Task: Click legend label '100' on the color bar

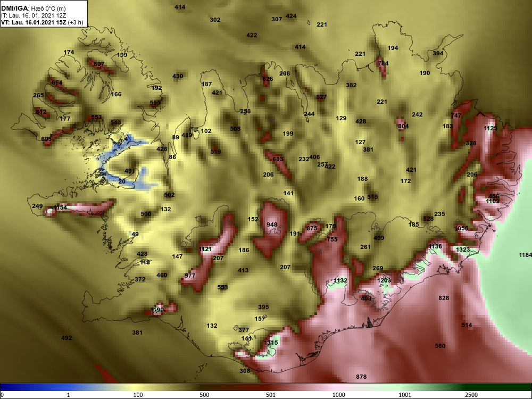Action: pyautogui.click(x=138, y=395)
